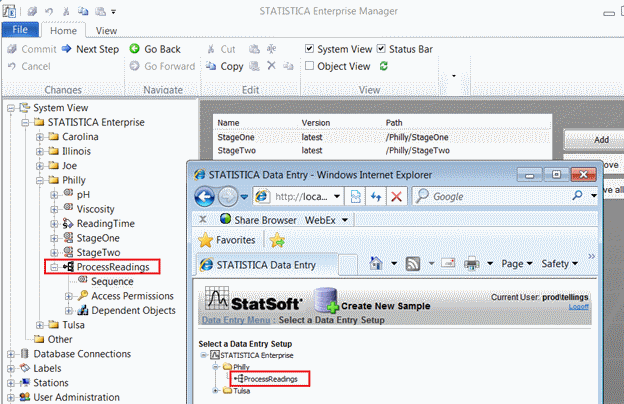This screenshot has width=624, height=404.
Task: Select the User Administration node
Action: point(76,397)
